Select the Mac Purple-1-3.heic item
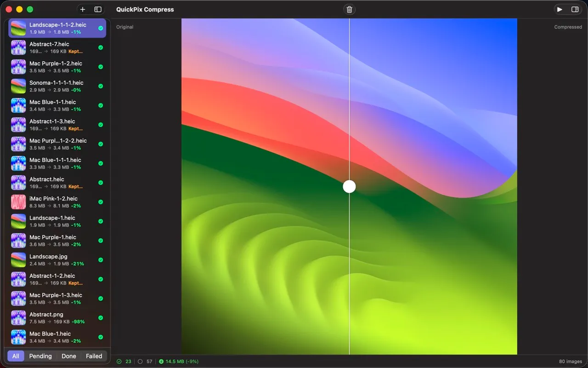The image size is (588, 368). [57, 299]
